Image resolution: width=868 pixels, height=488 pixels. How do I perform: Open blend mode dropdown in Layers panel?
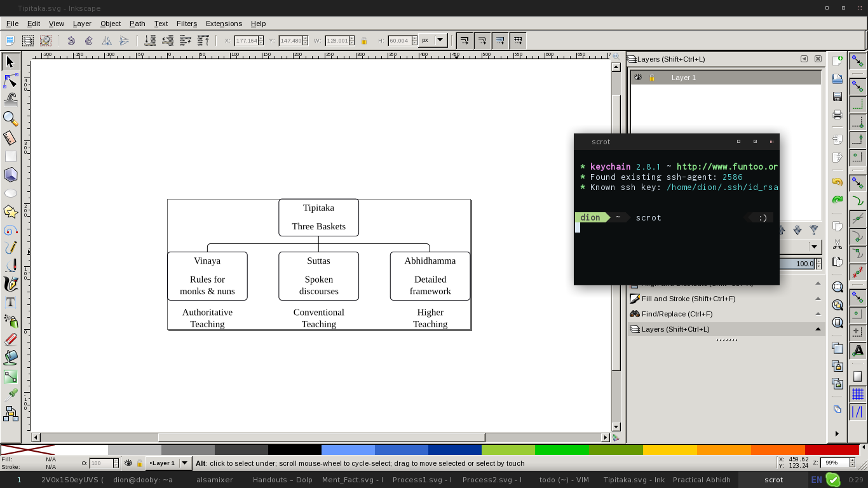coord(814,247)
